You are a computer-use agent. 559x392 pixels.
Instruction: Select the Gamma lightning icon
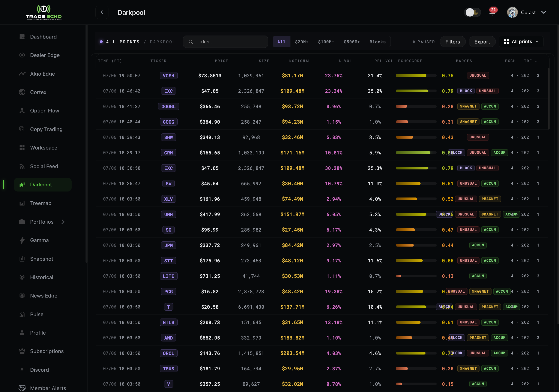coord(22,240)
